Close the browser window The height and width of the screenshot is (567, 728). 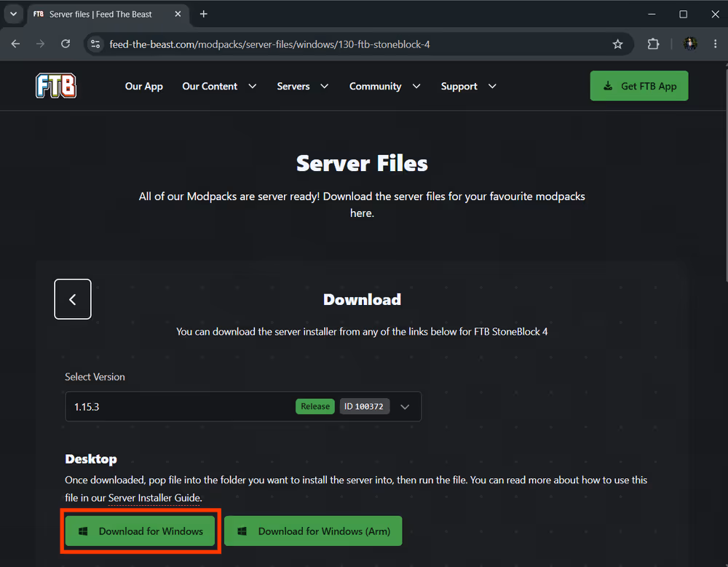(x=715, y=14)
